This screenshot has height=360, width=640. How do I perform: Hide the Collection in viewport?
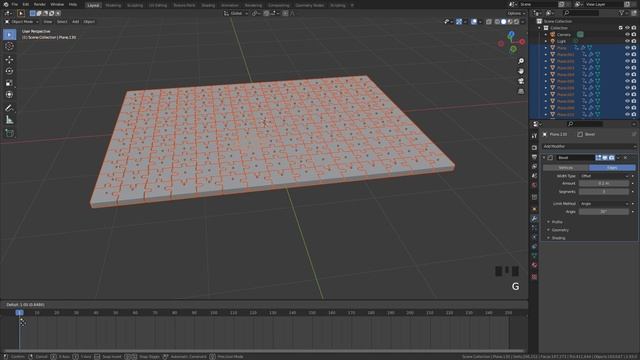pyautogui.click(x=627, y=28)
